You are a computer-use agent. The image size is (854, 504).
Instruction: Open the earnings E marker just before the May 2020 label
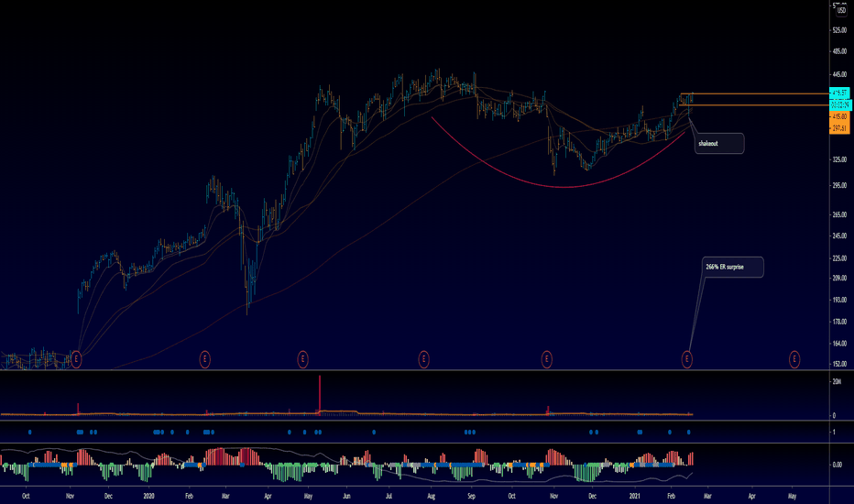point(302,359)
